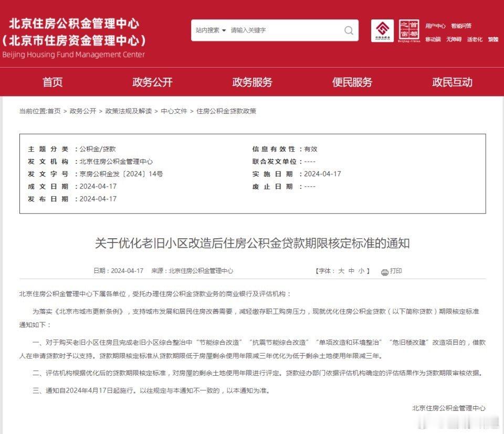Click the source text 来源：北京住房公积金管理中心

(192, 271)
